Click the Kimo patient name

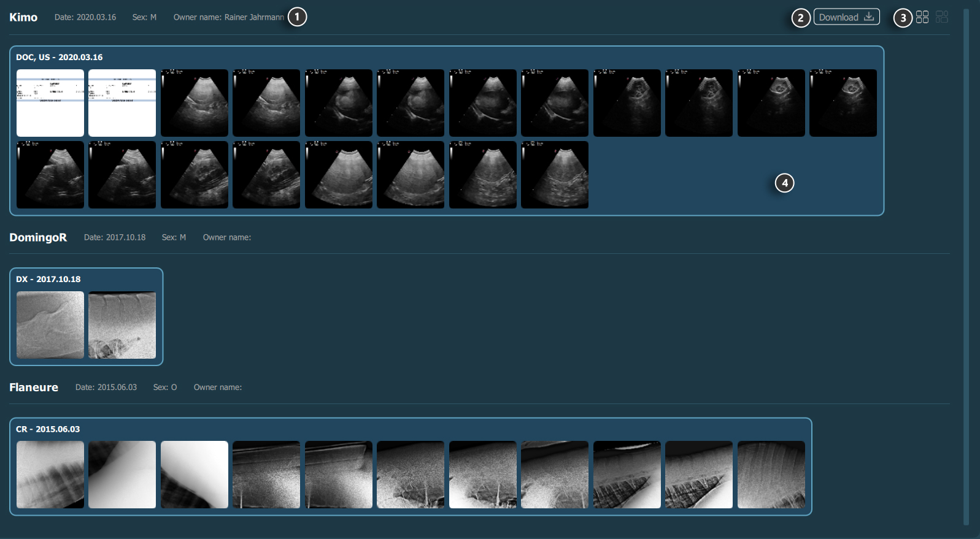(23, 17)
